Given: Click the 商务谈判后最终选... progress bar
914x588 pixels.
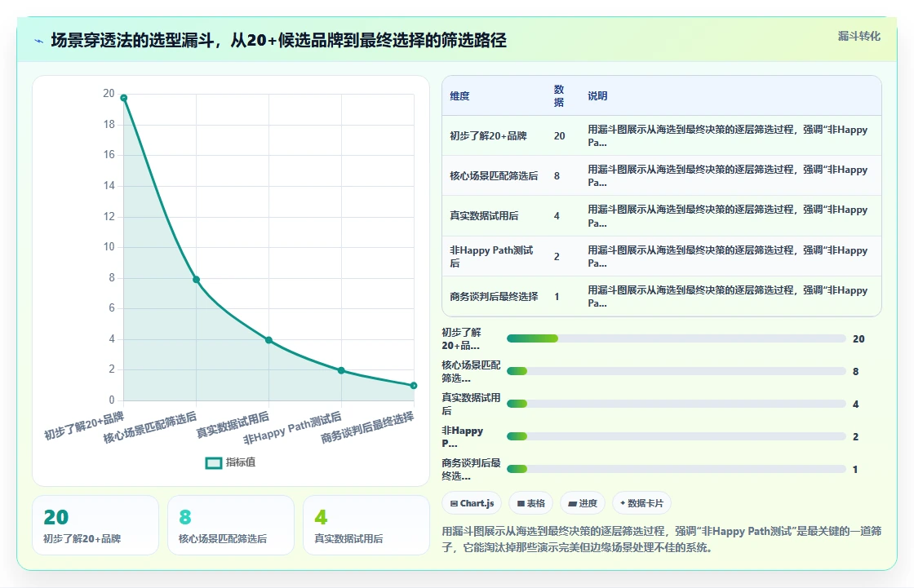Looking at the screenshot, I should [x=677, y=469].
